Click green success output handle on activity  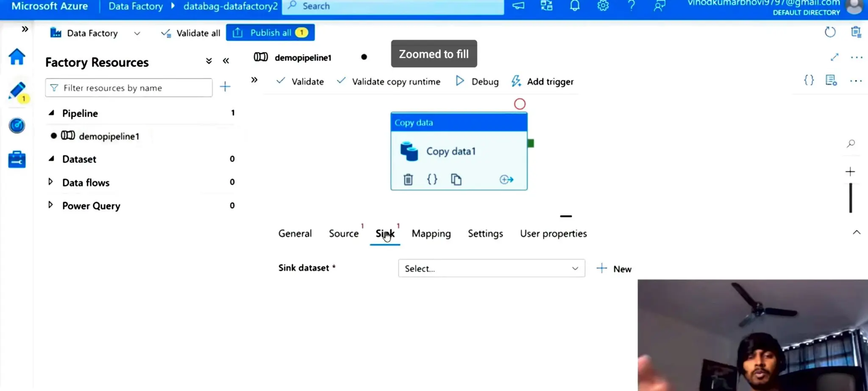coord(531,143)
